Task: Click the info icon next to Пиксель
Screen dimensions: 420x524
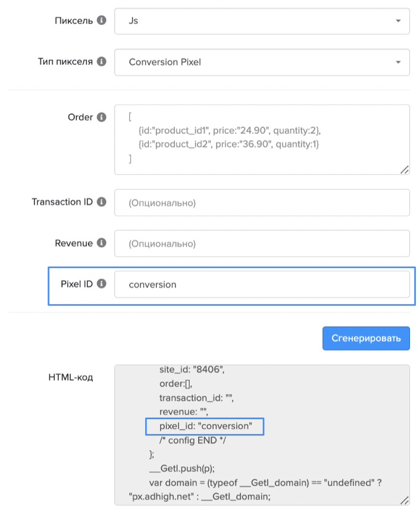Action: click(x=102, y=20)
